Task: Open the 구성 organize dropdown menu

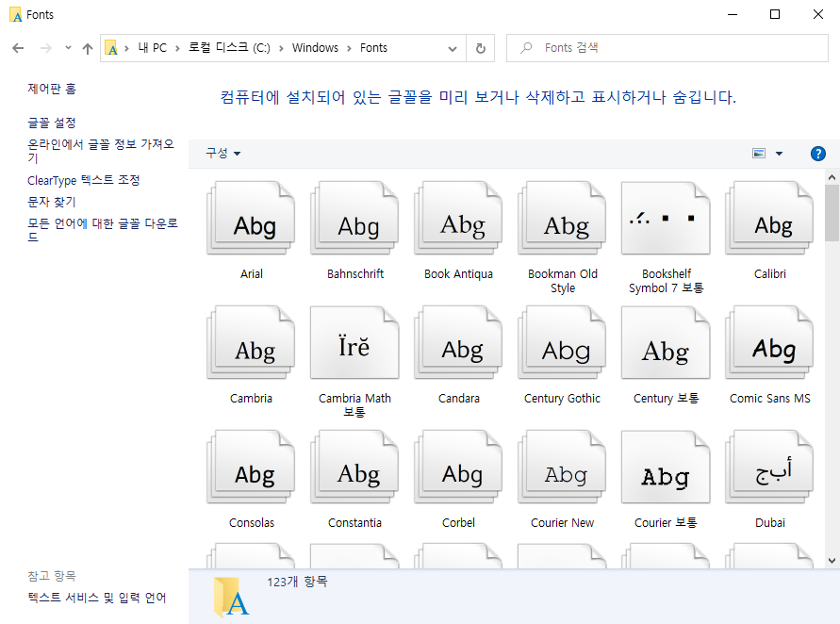Action: (x=222, y=154)
